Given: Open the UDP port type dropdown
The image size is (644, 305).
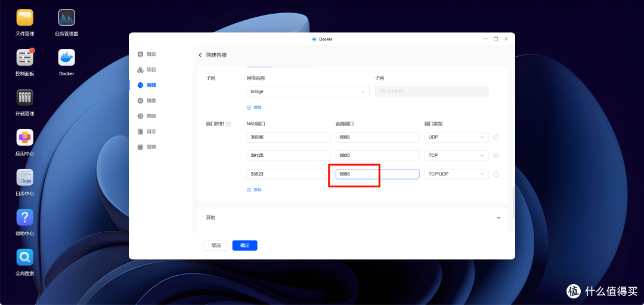Looking at the screenshot, I should coord(457,137).
